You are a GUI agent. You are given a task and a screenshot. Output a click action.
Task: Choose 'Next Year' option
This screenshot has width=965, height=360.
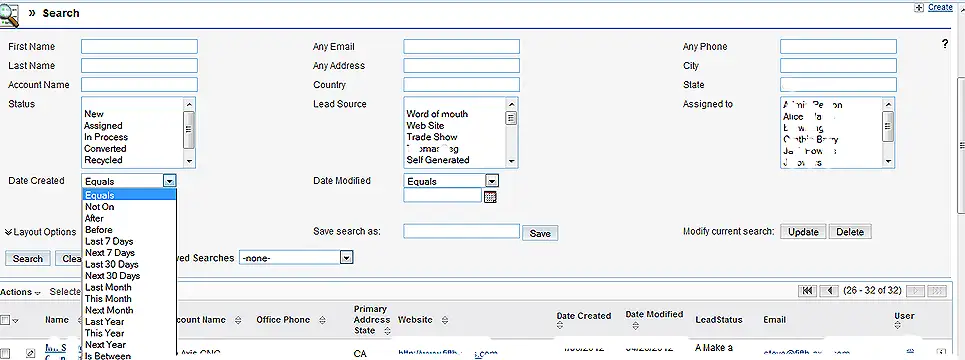[129, 345]
